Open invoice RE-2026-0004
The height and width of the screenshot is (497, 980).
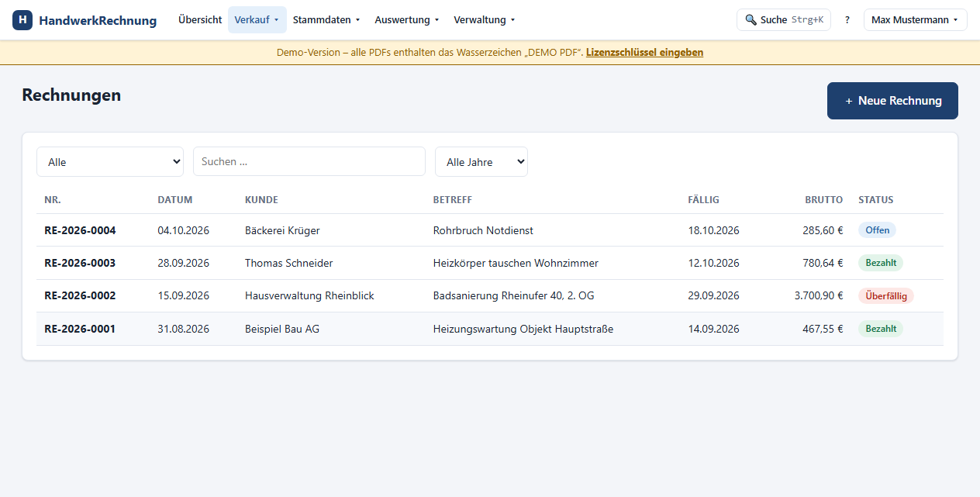pos(80,230)
